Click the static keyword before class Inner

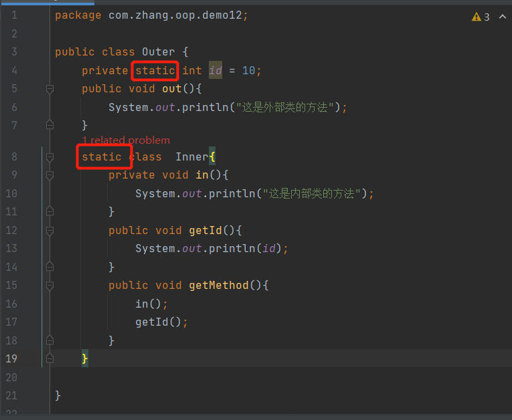102,157
